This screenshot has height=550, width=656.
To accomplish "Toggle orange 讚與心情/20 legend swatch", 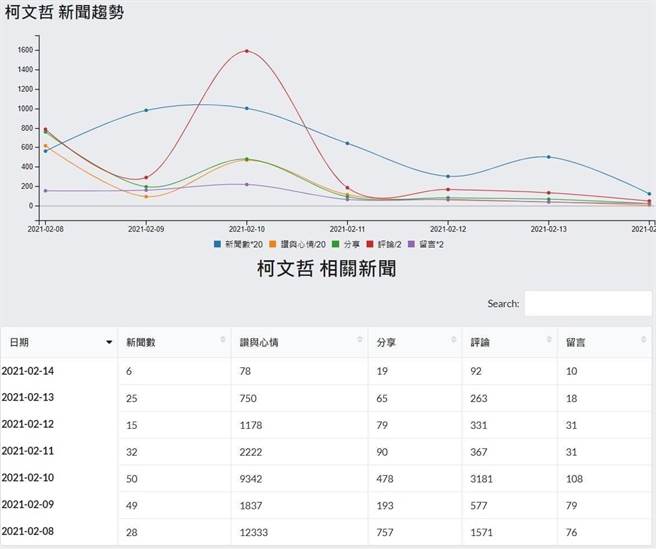I will coord(273,244).
